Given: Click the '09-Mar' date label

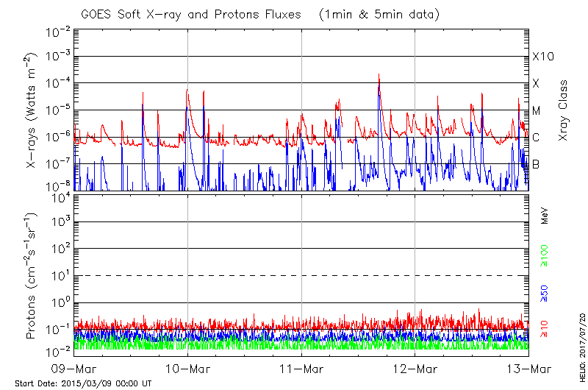Looking at the screenshot, I should pyautogui.click(x=74, y=368).
